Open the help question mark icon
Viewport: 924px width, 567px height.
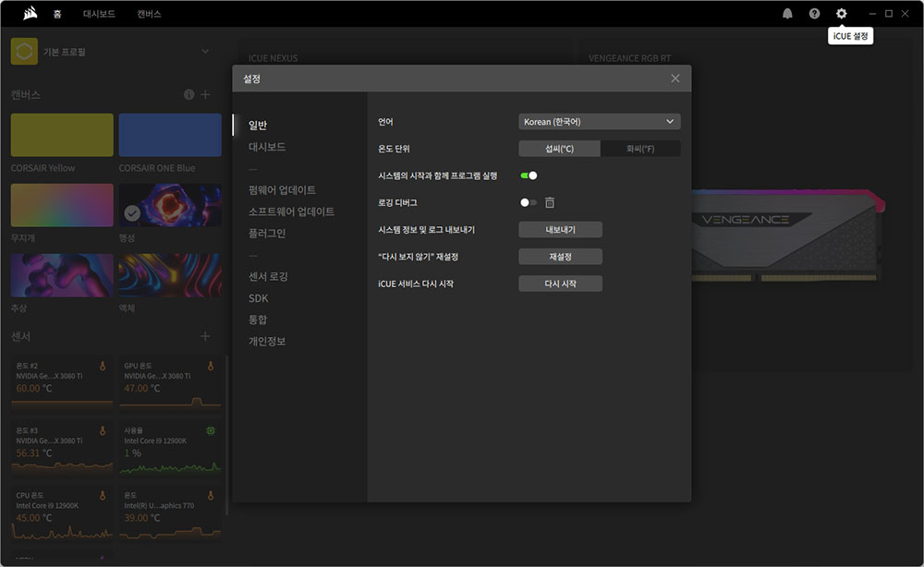coord(814,14)
